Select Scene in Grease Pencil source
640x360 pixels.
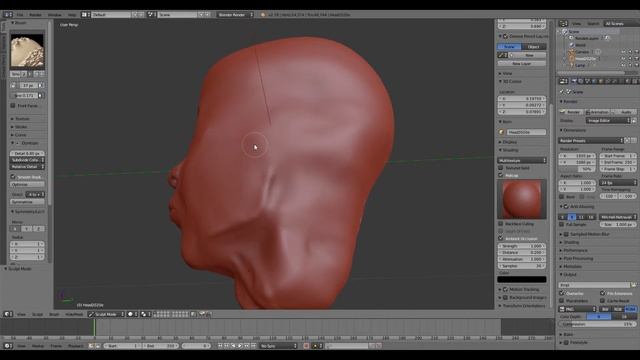pos(509,47)
